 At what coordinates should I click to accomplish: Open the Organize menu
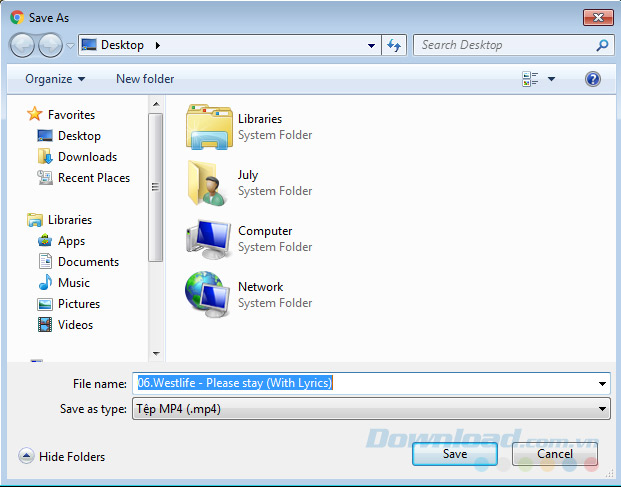pyautogui.click(x=55, y=79)
